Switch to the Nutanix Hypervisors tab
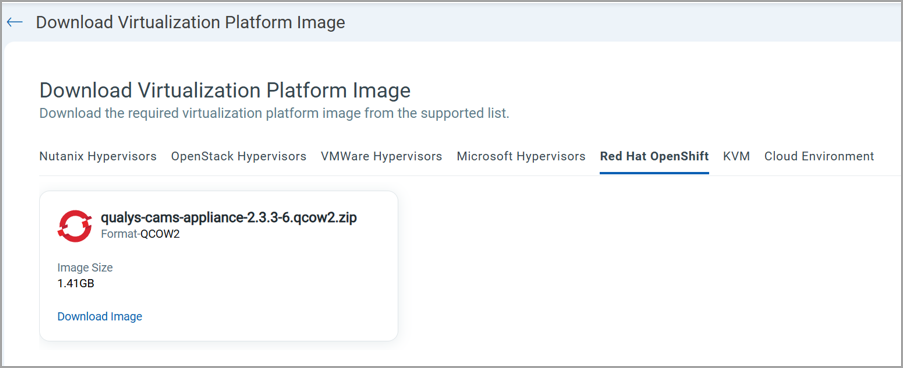This screenshot has height=368, width=903. pyautogui.click(x=98, y=156)
